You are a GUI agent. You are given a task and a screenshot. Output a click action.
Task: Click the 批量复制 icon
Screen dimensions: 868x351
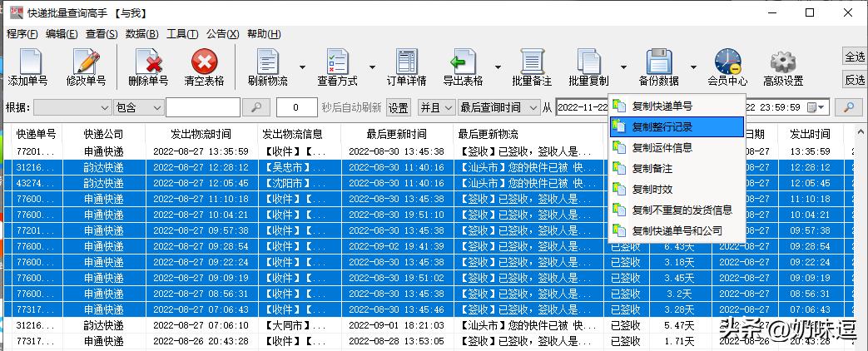(x=588, y=62)
